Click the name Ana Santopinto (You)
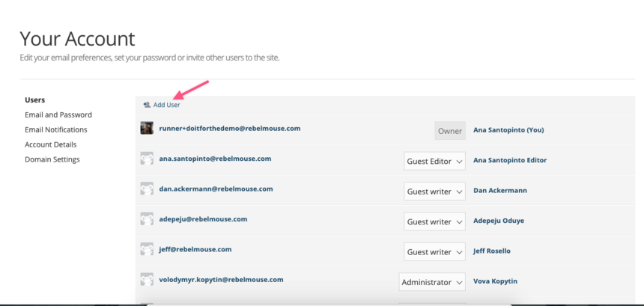644x306 pixels. [508, 130]
